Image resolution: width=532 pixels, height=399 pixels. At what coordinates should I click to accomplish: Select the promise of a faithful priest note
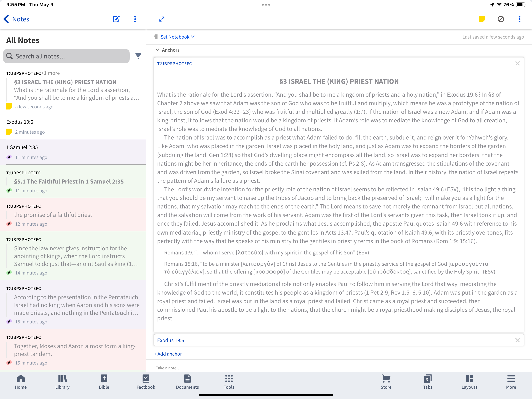(x=73, y=215)
